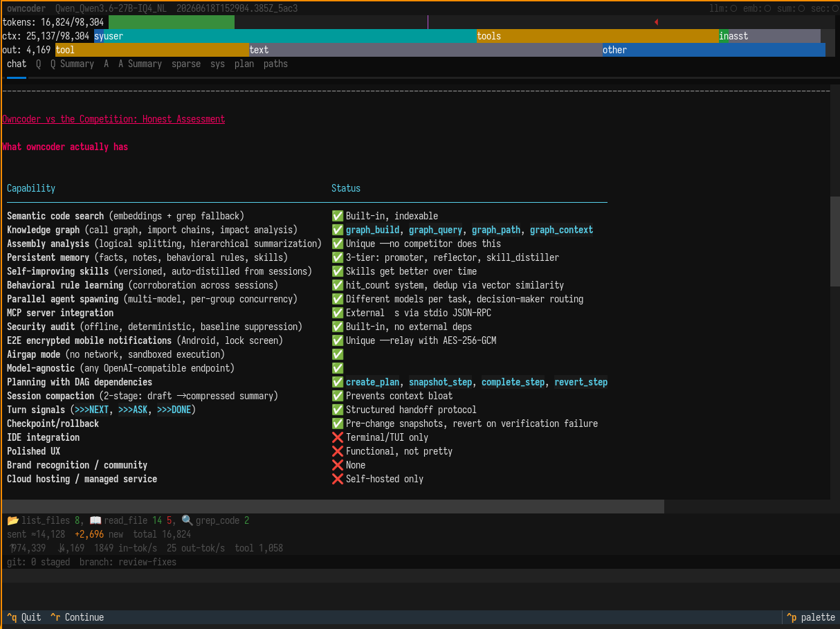This screenshot has height=629, width=840.
Task: Switch to the plan tab
Action: pyautogui.click(x=244, y=64)
